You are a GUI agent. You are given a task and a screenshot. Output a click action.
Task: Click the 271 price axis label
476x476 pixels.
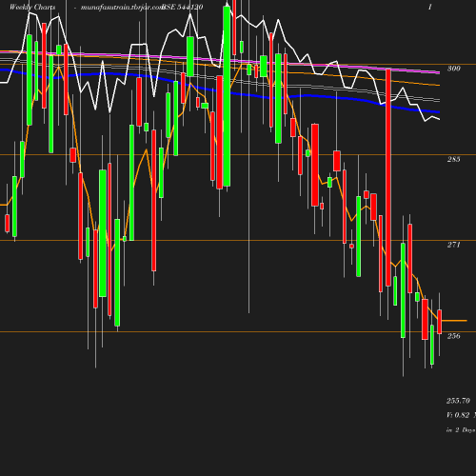coord(454,245)
